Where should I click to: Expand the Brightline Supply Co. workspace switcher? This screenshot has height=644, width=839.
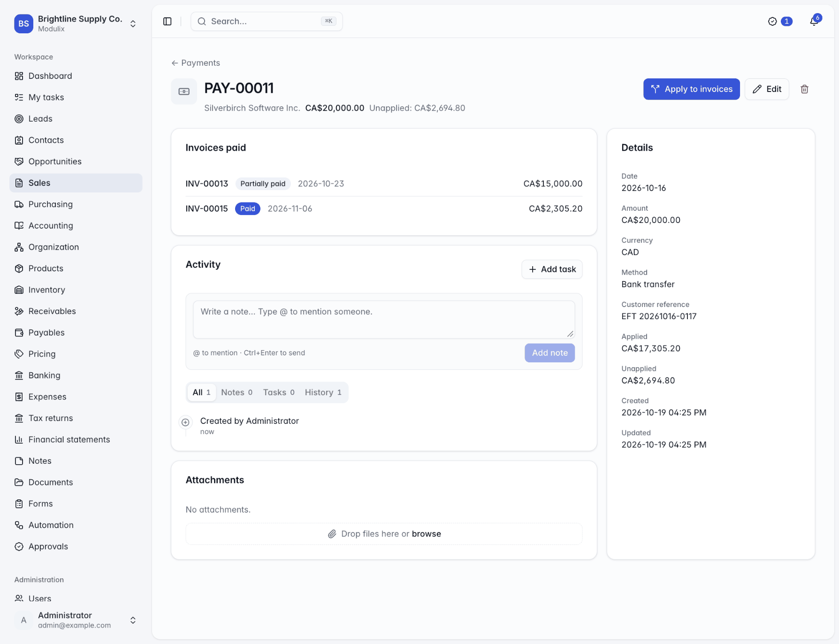coord(76,23)
